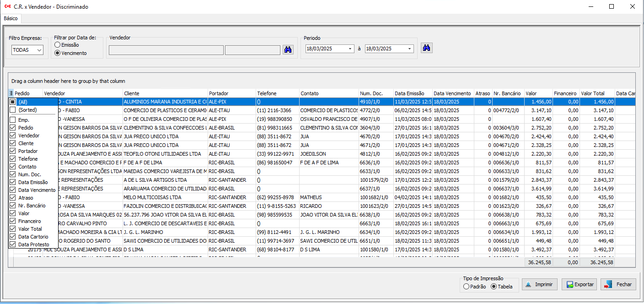Click the binoculars icon next to Vendedor field
This screenshot has width=644, height=304.
(x=288, y=50)
